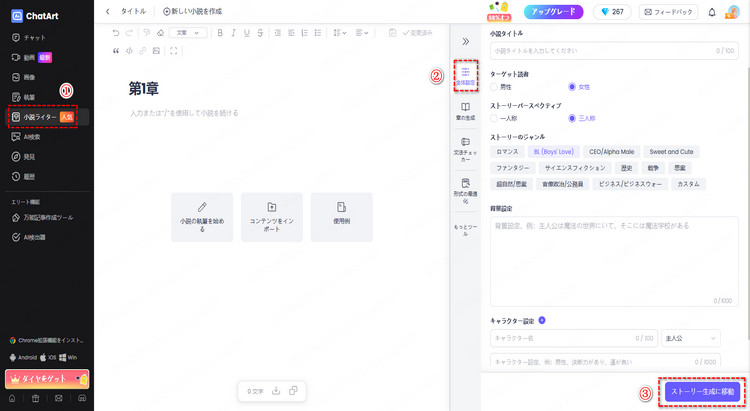Screen dimensions: 750x411
Task: Open the Video (動画) section in sidebar
Action: pyautogui.click(x=32, y=57)
